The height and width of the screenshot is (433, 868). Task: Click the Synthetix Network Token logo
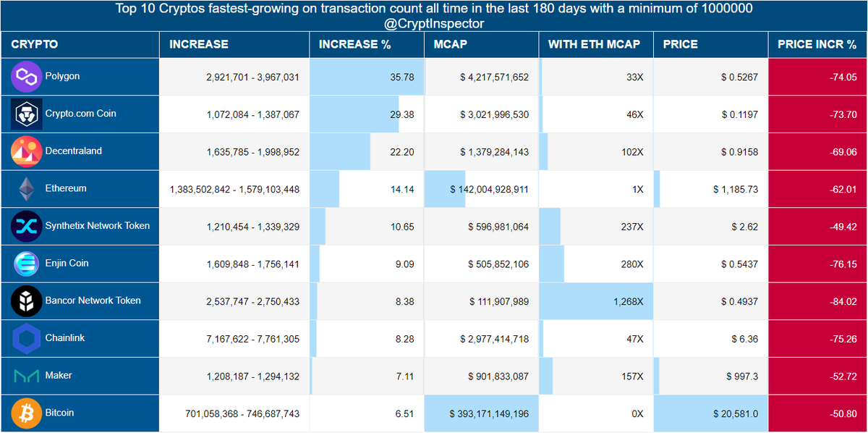(x=27, y=226)
